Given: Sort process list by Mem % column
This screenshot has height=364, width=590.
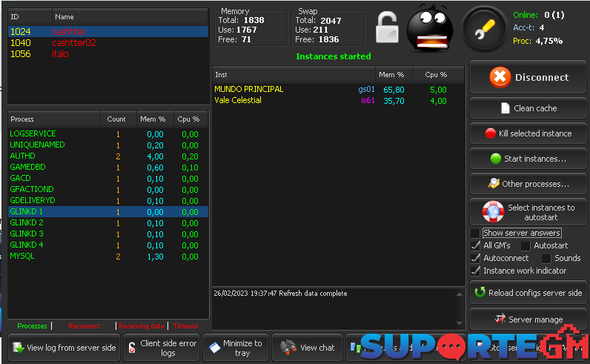Looking at the screenshot, I should pyautogui.click(x=152, y=119).
